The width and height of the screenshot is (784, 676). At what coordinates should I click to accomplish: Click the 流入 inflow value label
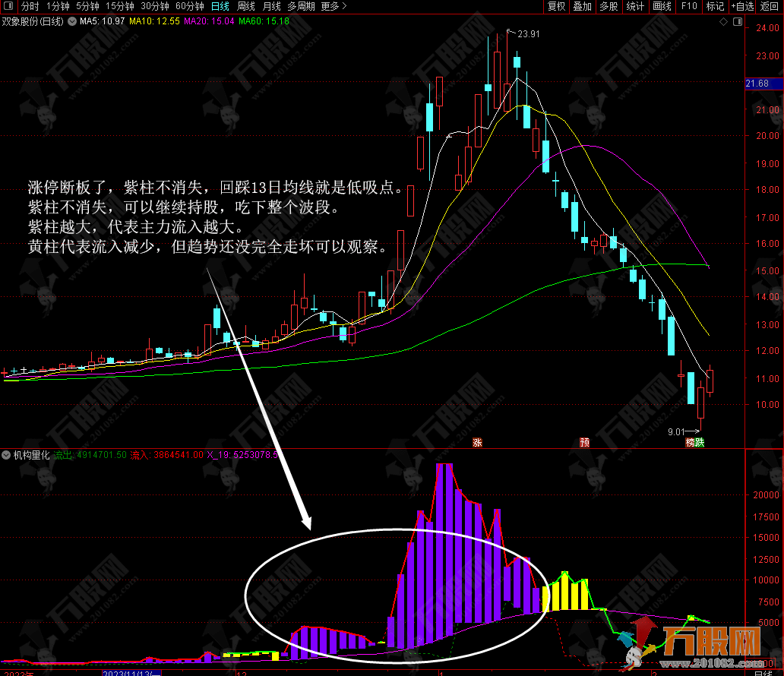(167, 455)
